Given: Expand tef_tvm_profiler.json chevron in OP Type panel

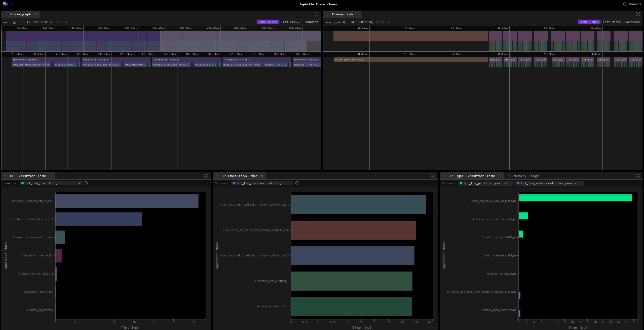Looking at the screenshot, I should click(505, 183).
